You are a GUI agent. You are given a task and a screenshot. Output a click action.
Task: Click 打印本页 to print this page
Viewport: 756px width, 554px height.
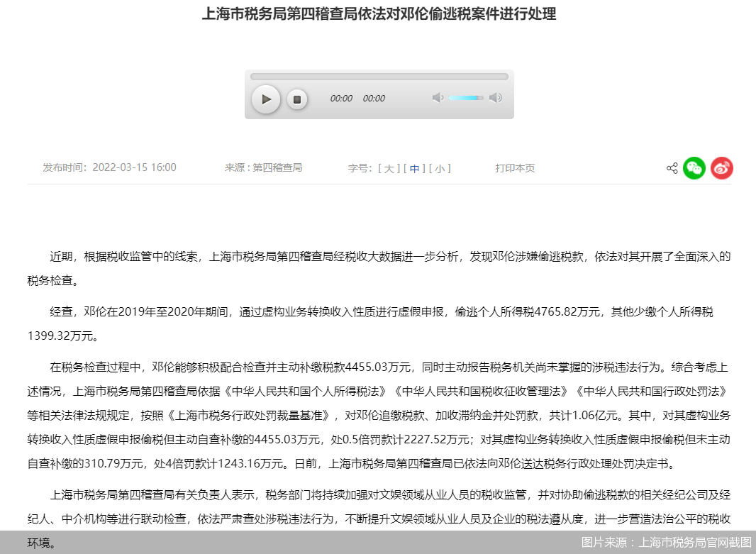pyautogui.click(x=515, y=168)
